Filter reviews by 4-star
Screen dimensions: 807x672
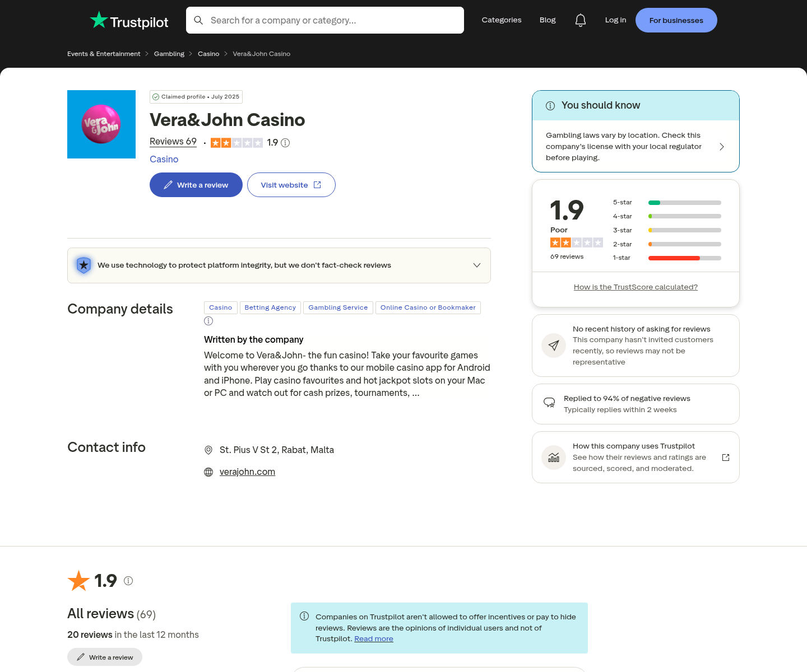pos(667,216)
